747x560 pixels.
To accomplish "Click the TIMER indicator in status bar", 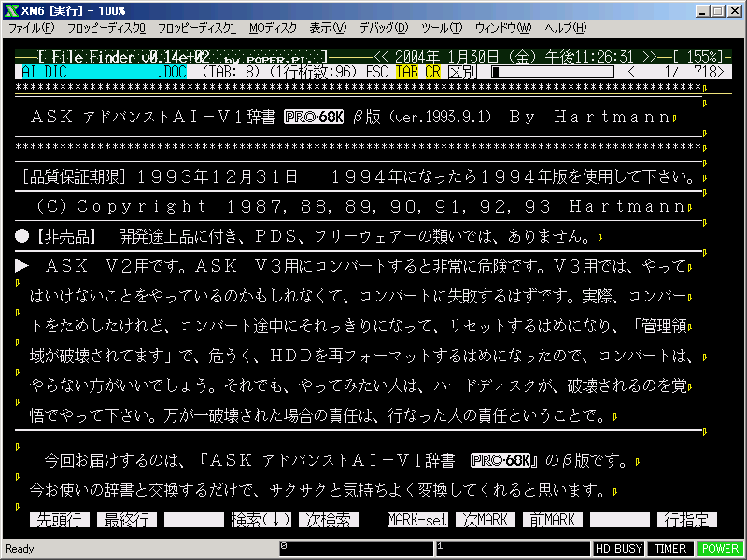I will (x=669, y=549).
